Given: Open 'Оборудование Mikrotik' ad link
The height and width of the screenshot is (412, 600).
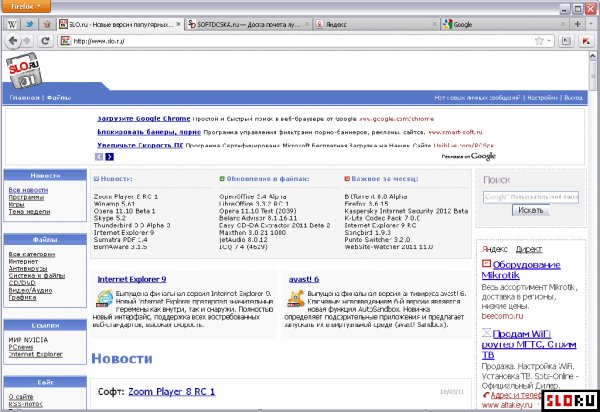Looking at the screenshot, I should tap(521, 270).
